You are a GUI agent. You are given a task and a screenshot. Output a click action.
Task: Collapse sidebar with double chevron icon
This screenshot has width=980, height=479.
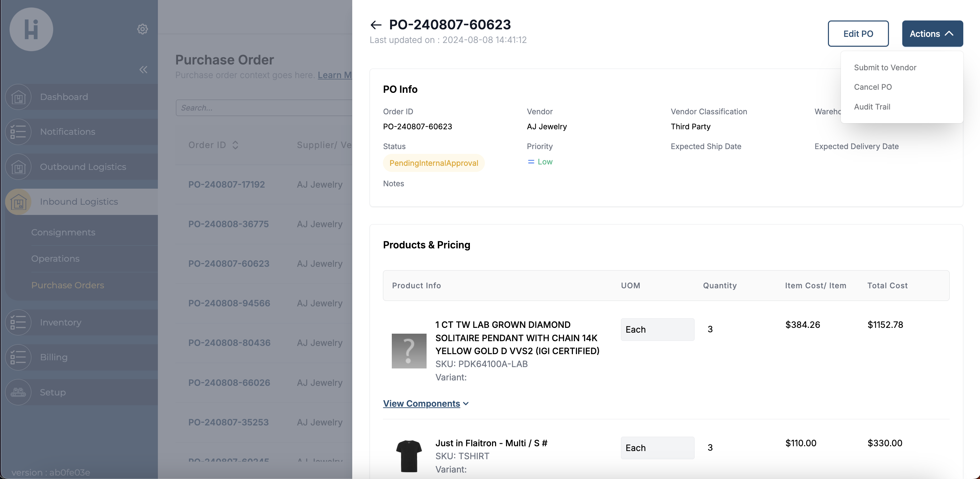[x=143, y=69]
